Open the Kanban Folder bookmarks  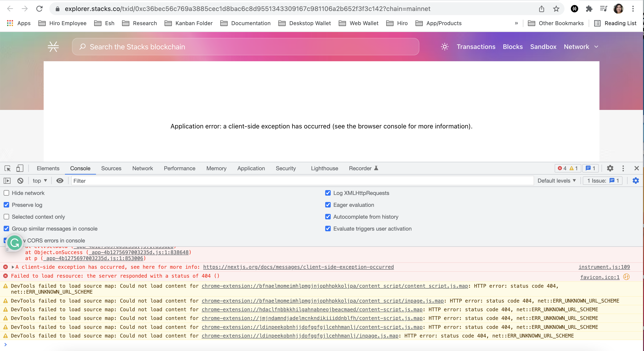[189, 23]
